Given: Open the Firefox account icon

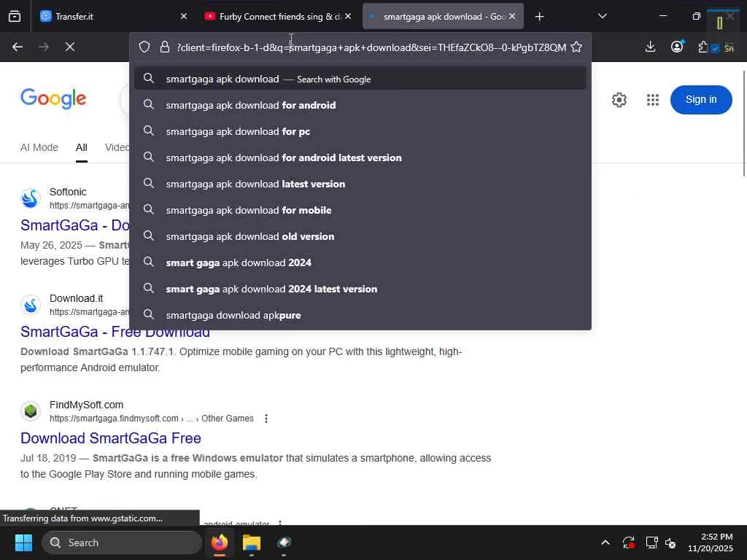Looking at the screenshot, I should tap(677, 47).
